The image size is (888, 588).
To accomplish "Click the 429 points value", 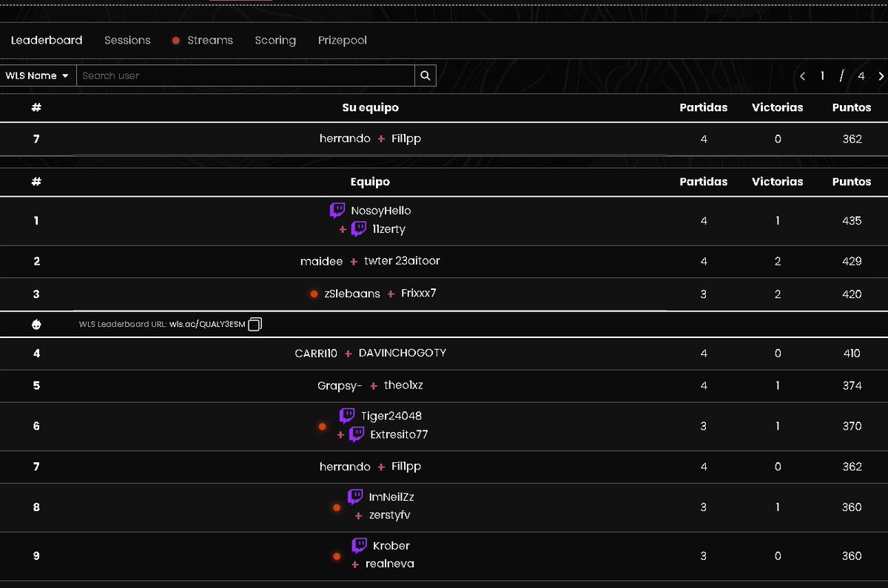I will click(x=852, y=261).
